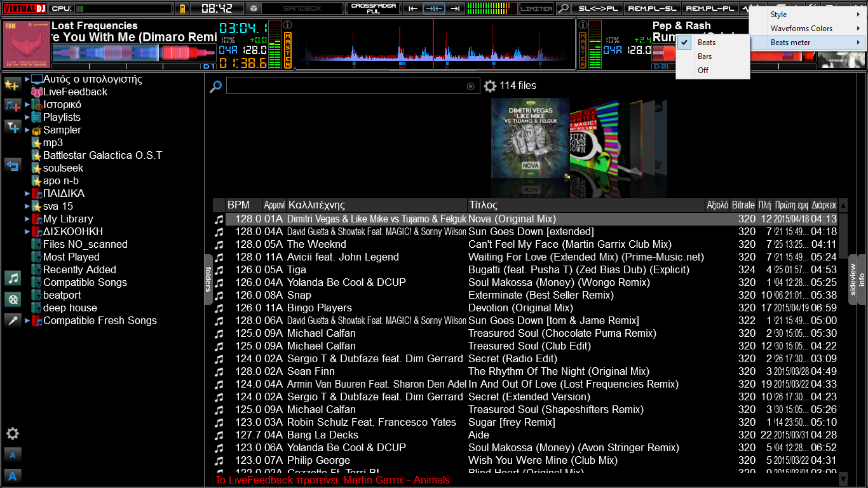The height and width of the screenshot is (488, 868).
Task: Select the Beats option in the submenu
Action: [x=713, y=43]
